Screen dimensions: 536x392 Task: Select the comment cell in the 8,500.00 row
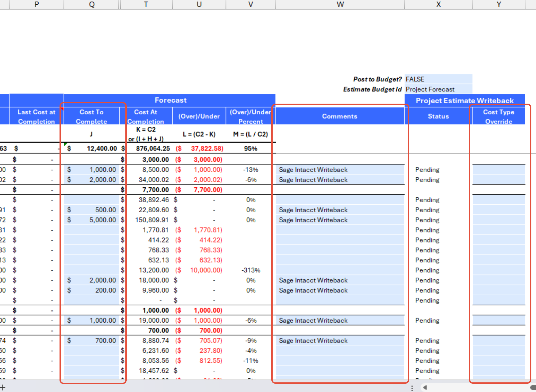(340, 170)
